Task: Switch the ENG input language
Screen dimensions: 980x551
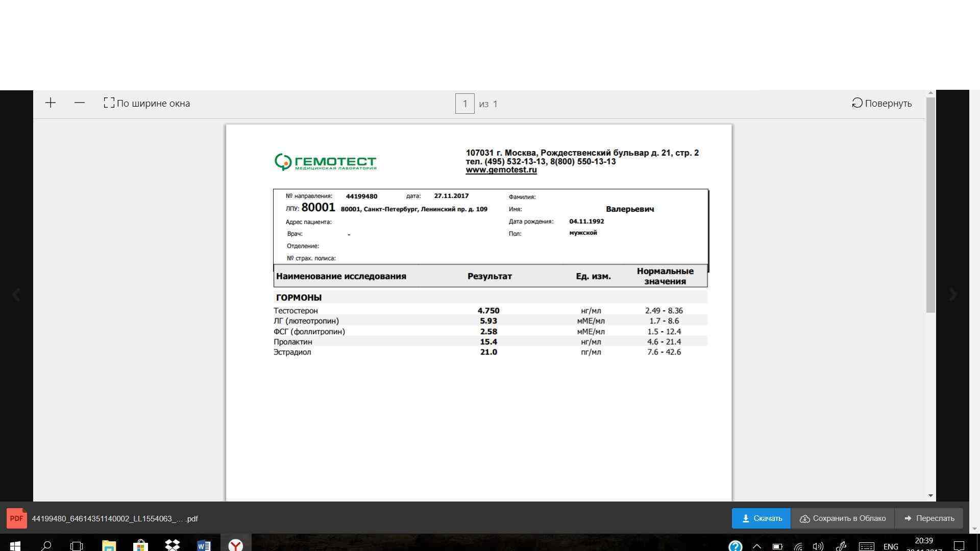Action: click(x=891, y=546)
